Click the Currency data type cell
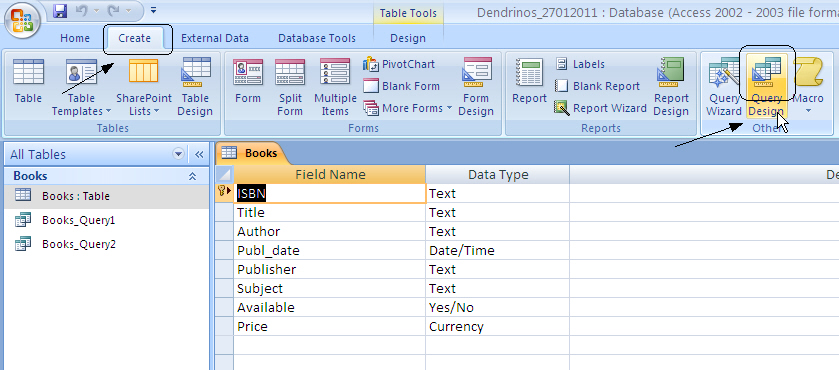This screenshot has width=839, height=370. (x=498, y=327)
